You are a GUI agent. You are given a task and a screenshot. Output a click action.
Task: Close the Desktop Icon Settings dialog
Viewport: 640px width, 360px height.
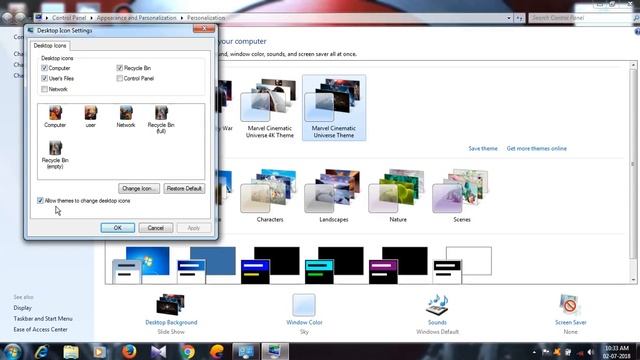pyautogui.click(x=204, y=29)
